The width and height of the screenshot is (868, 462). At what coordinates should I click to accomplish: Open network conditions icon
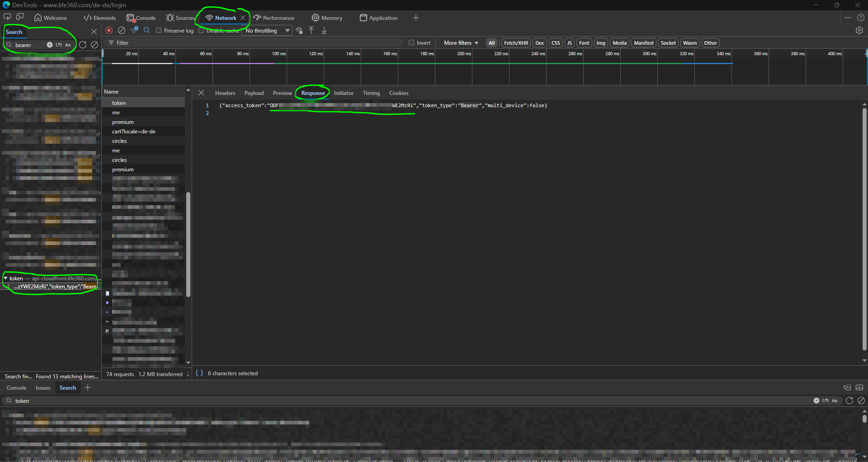(x=299, y=31)
